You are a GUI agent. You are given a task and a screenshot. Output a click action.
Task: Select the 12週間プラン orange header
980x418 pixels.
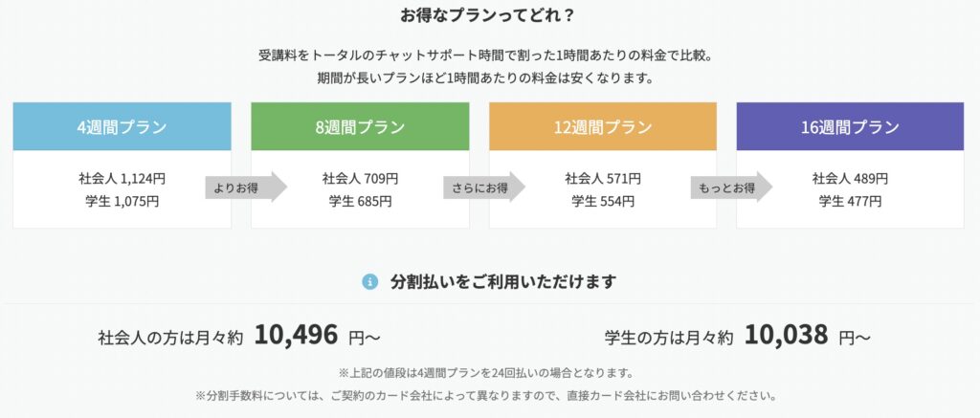coord(603,127)
